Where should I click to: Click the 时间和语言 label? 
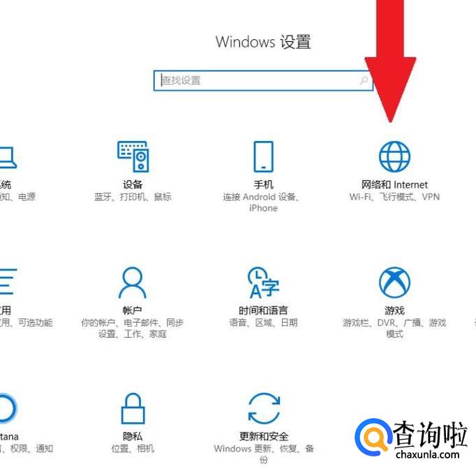[263, 311]
